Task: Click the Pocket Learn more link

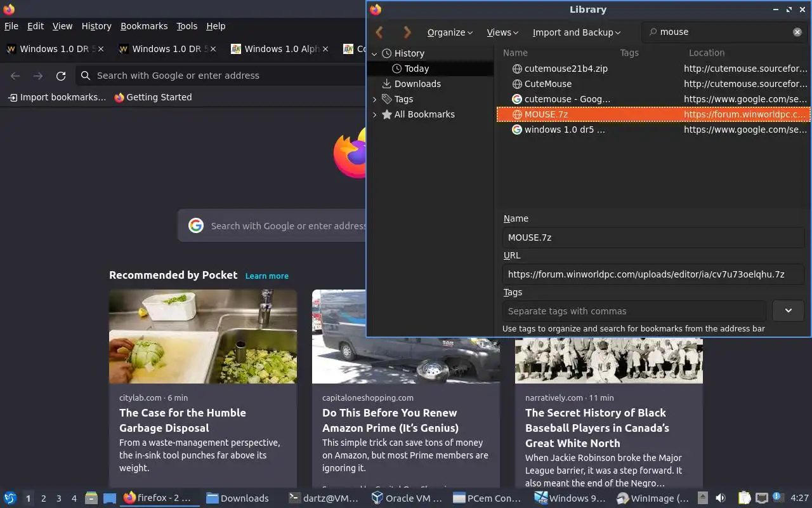Action: (x=267, y=276)
